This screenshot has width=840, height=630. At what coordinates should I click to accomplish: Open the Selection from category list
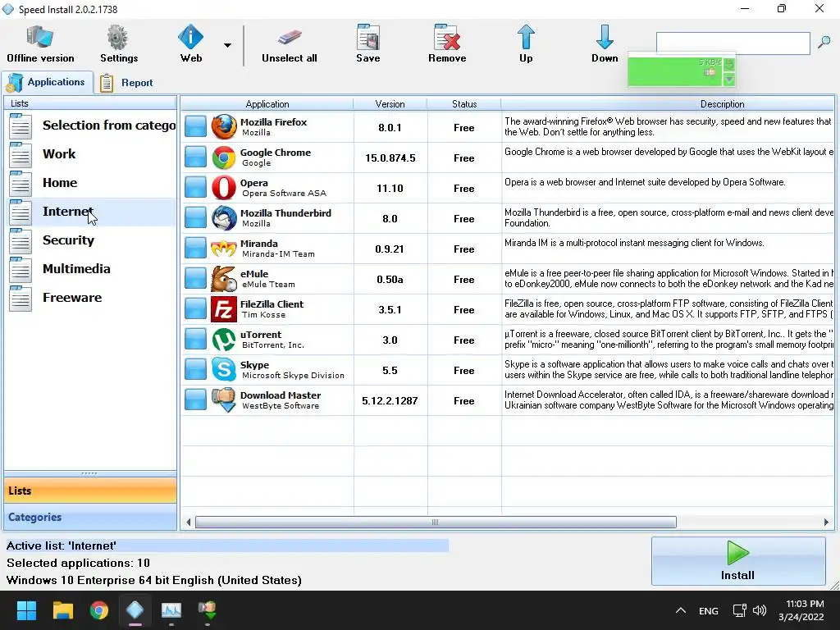91,126
